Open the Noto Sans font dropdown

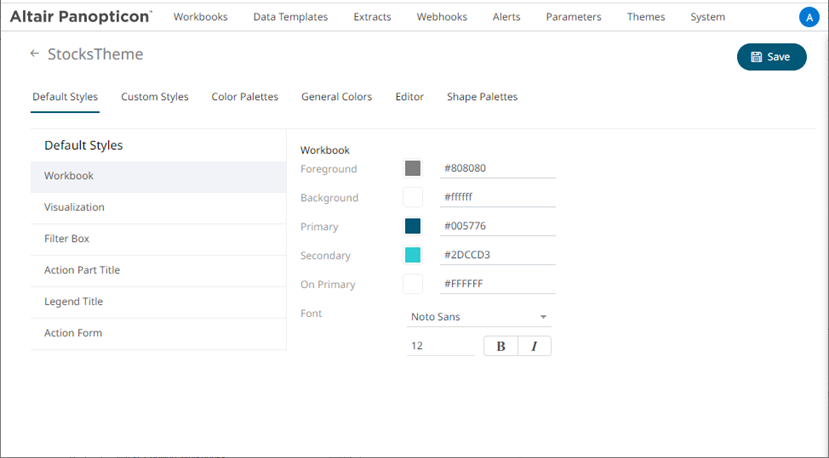click(479, 317)
